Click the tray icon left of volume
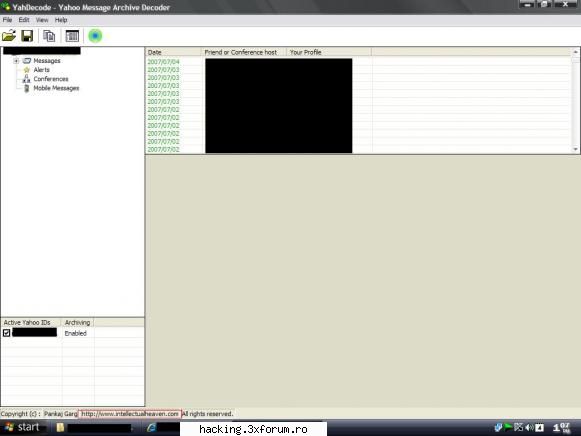Screen dimensions: 581x436 pyautogui.click(x=518, y=428)
